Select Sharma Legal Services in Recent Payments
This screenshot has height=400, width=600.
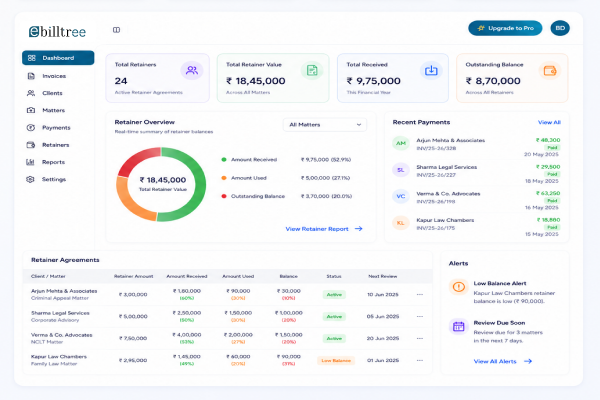point(447,167)
